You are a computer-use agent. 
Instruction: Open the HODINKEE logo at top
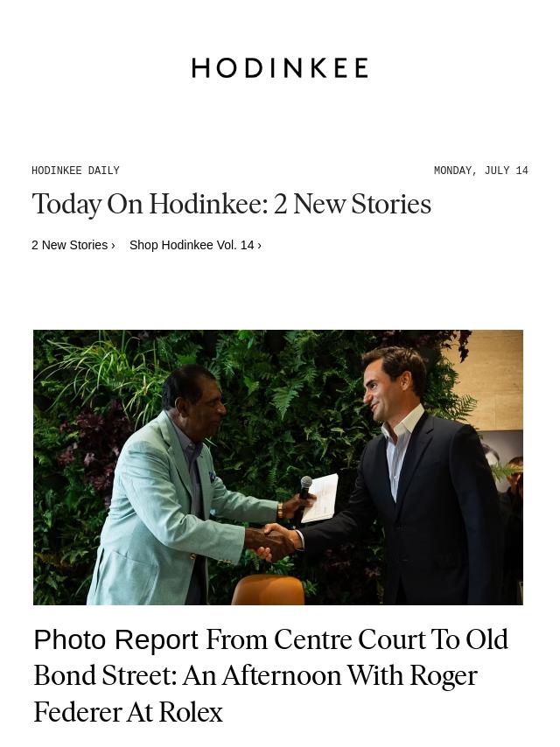pyautogui.click(x=280, y=67)
